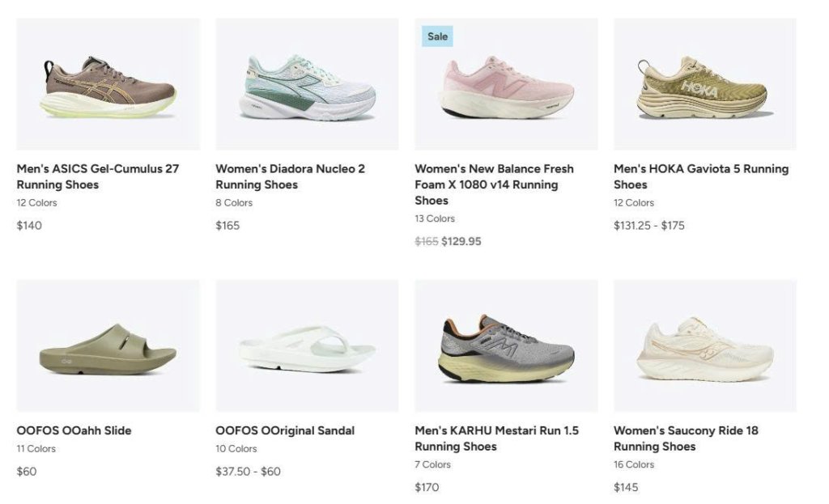
Task: Click the $129.95 sale price
Action: (461, 241)
